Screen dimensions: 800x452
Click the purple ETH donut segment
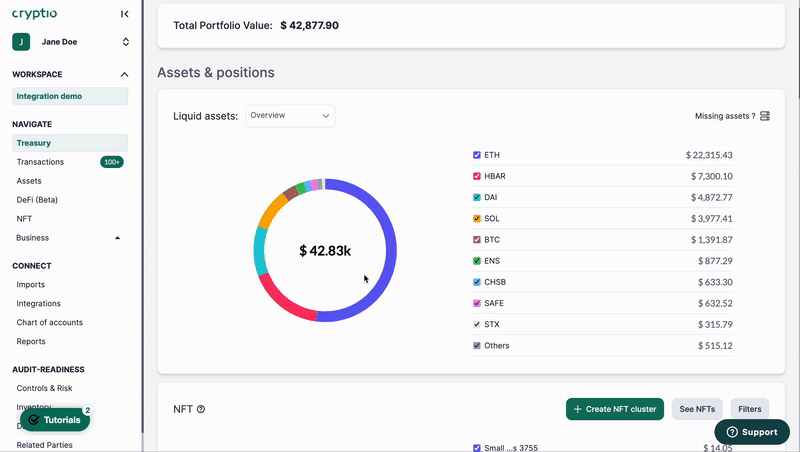coord(390,250)
